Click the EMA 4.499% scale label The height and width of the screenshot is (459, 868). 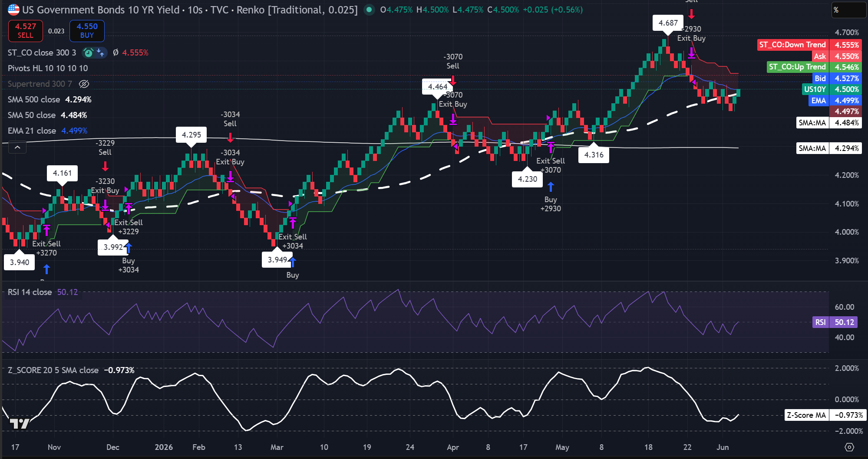pos(835,100)
